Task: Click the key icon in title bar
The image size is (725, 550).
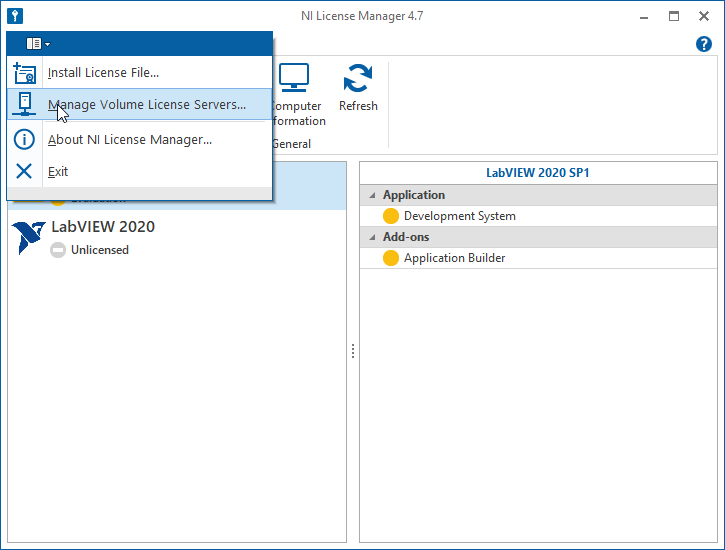Action: (15, 16)
